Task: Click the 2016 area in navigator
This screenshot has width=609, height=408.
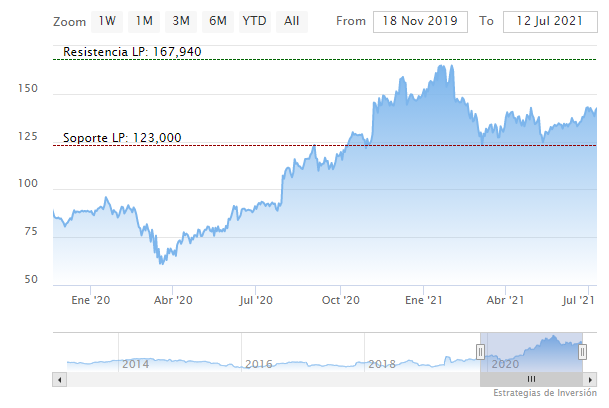Action: (259, 364)
